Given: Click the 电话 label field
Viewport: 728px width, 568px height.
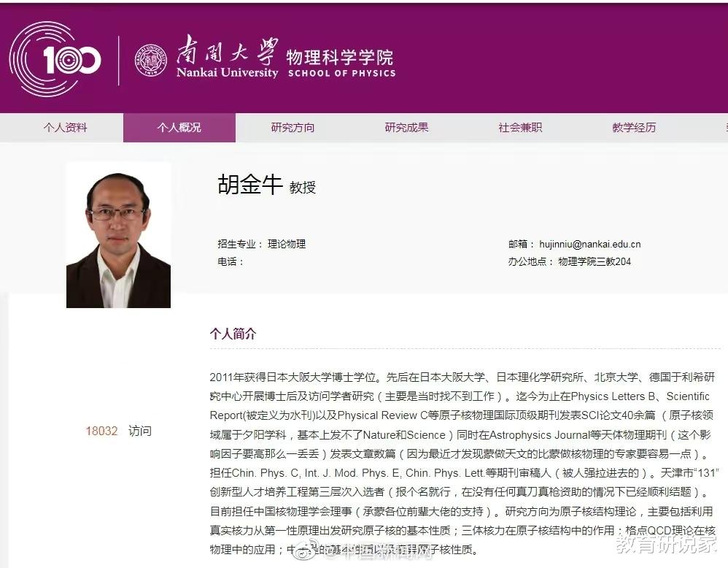Looking at the screenshot, I should [231, 261].
